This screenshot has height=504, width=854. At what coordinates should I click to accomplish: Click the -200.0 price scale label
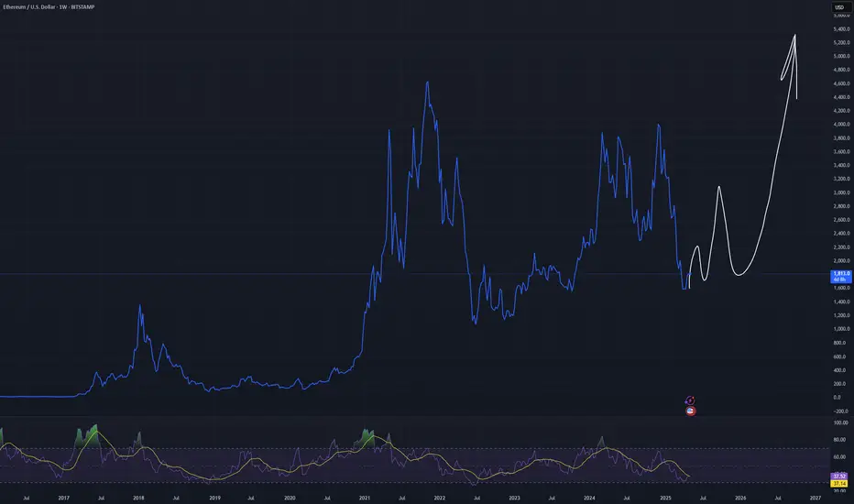[841, 411]
